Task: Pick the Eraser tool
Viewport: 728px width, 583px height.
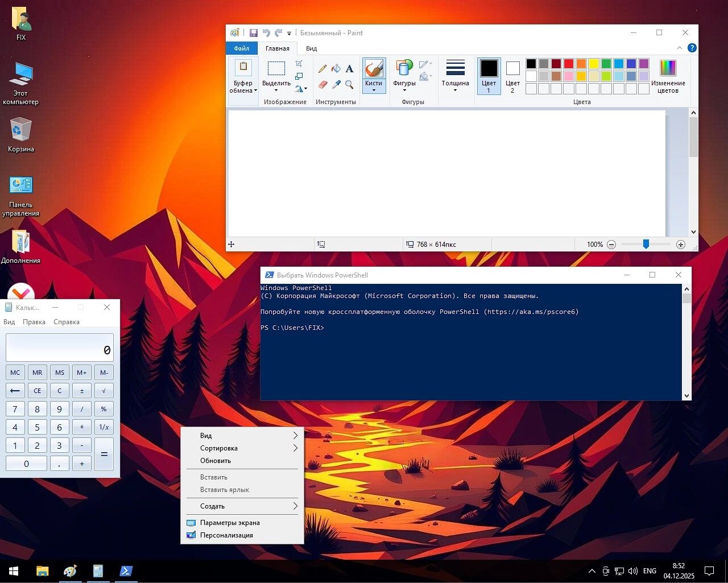Action: pos(322,85)
